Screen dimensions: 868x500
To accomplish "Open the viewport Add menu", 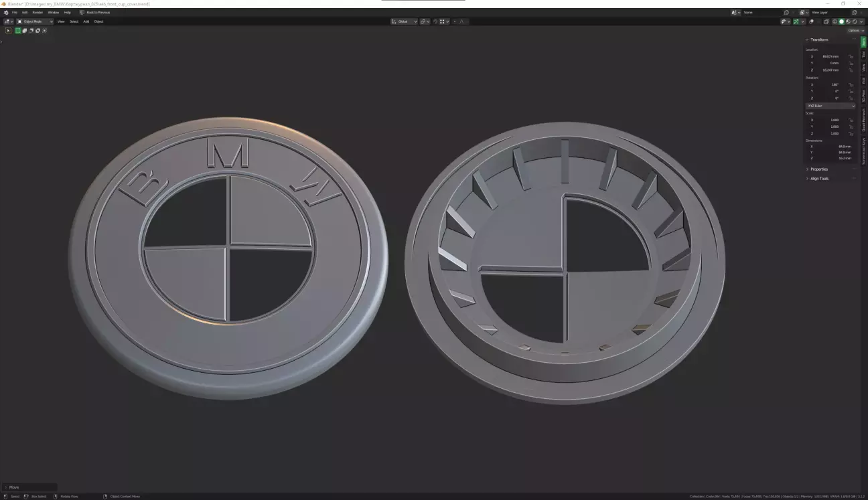I will (86, 21).
